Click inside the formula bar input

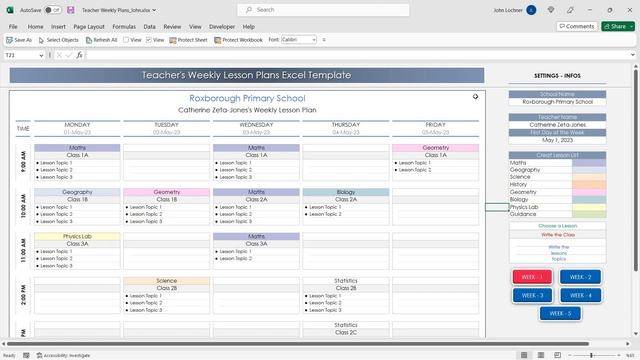click(x=357, y=55)
